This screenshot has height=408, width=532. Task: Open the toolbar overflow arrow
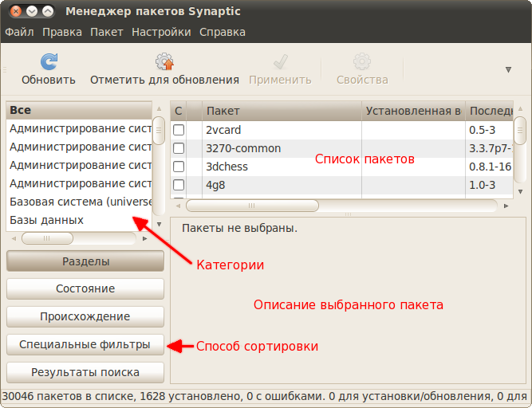point(508,70)
